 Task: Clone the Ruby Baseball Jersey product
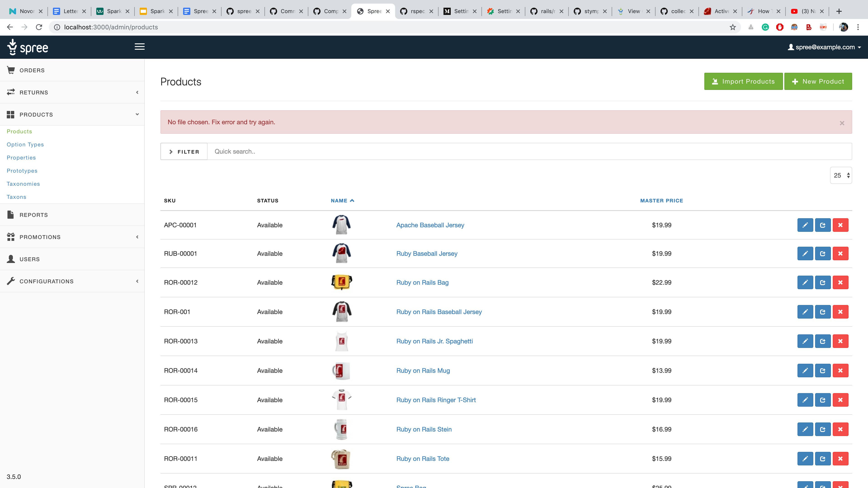click(823, 253)
